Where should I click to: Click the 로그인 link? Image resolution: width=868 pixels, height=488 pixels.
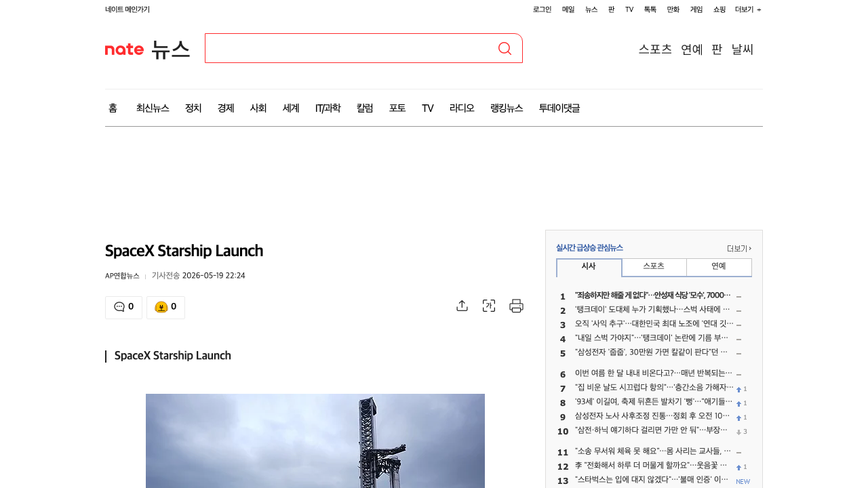tap(542, 9)
